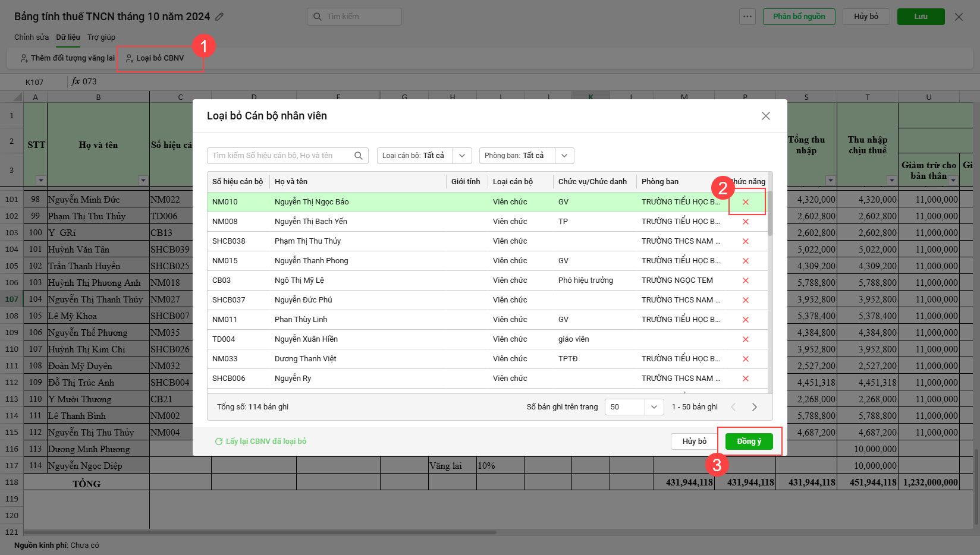Screen dimensions: 980x555
Task: Click the dialog's vertical scrollbar
Action: click(x=770, y=214)
